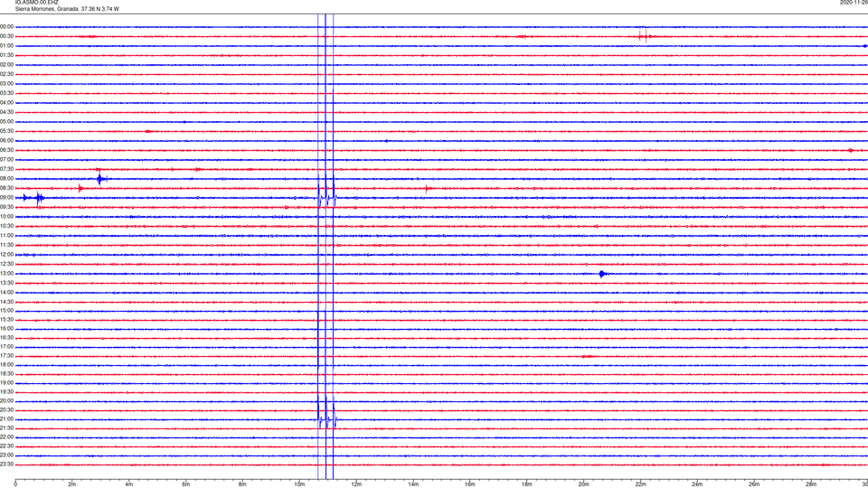Select the 05:30 trace time label

tap(6, 131)
